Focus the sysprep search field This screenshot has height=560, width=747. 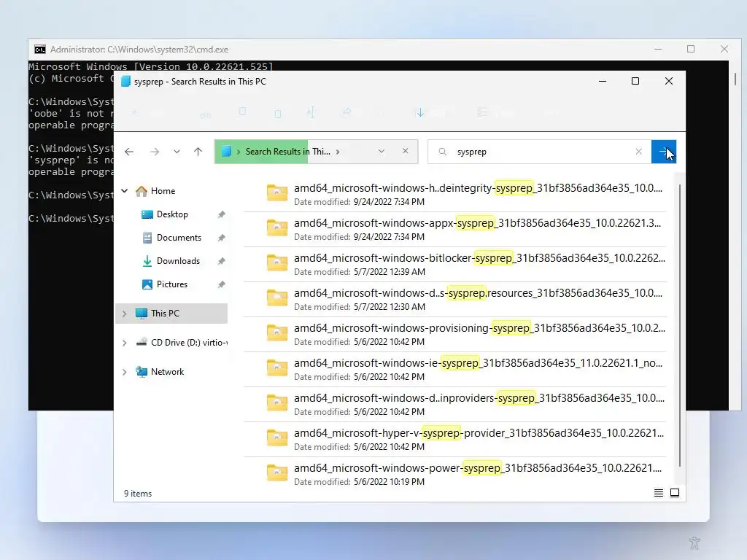point(540,152)
